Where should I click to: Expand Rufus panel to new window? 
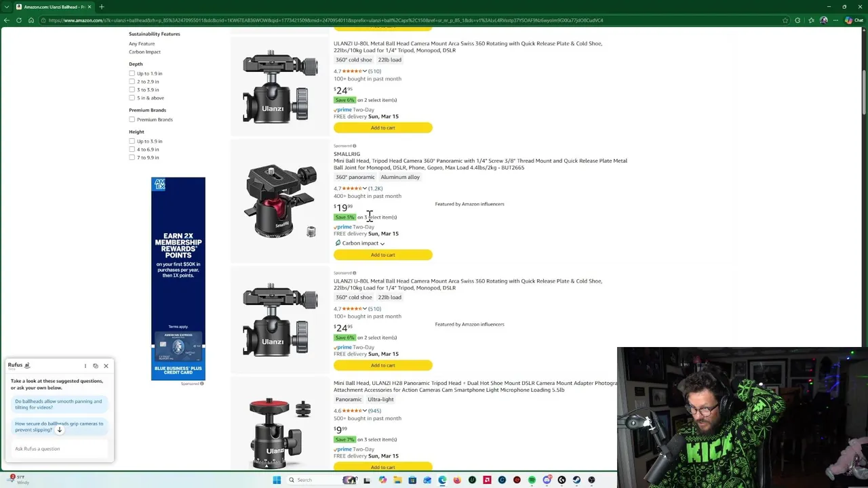tap(96, 366)
